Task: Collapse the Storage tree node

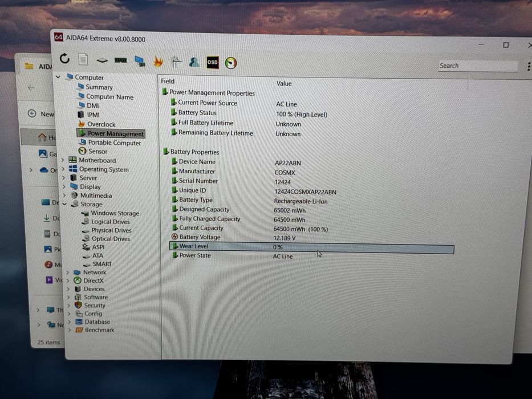Action: point(64,204)
